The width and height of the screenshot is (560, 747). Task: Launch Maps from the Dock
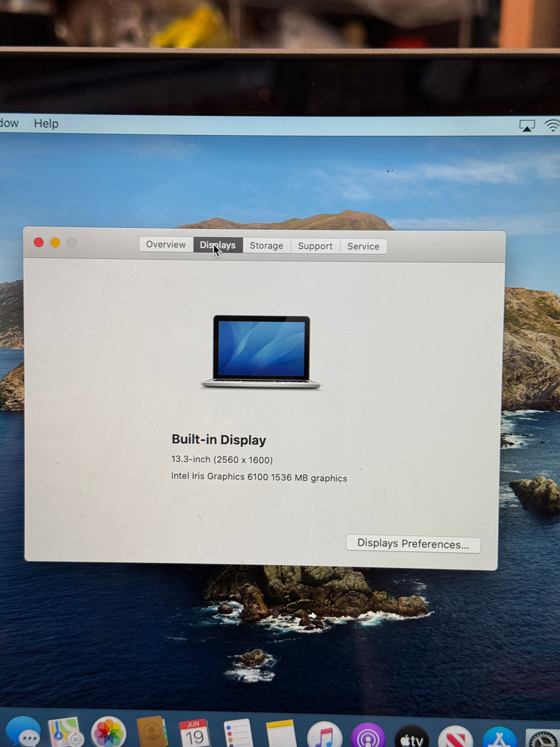coord(66,732)
